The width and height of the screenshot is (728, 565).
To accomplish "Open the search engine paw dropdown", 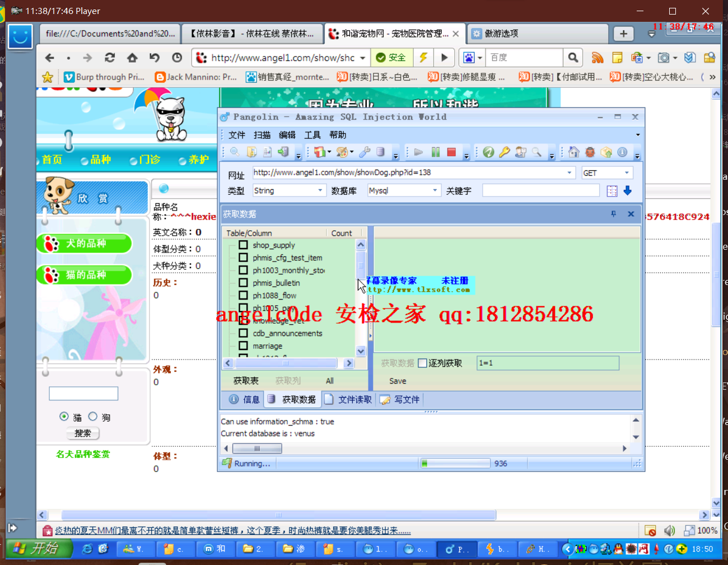I will (480, 58).
